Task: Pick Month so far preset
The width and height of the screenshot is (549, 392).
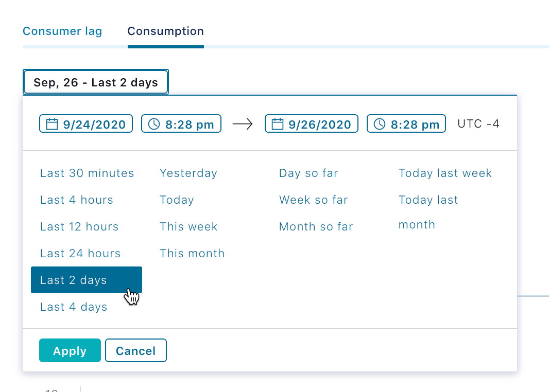Action: tap(316, 226)
